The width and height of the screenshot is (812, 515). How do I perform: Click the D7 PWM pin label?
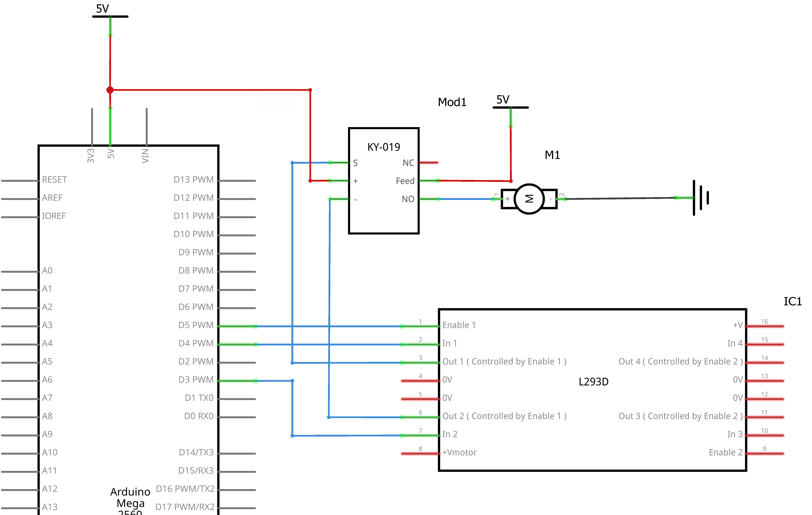coord(196,289)
